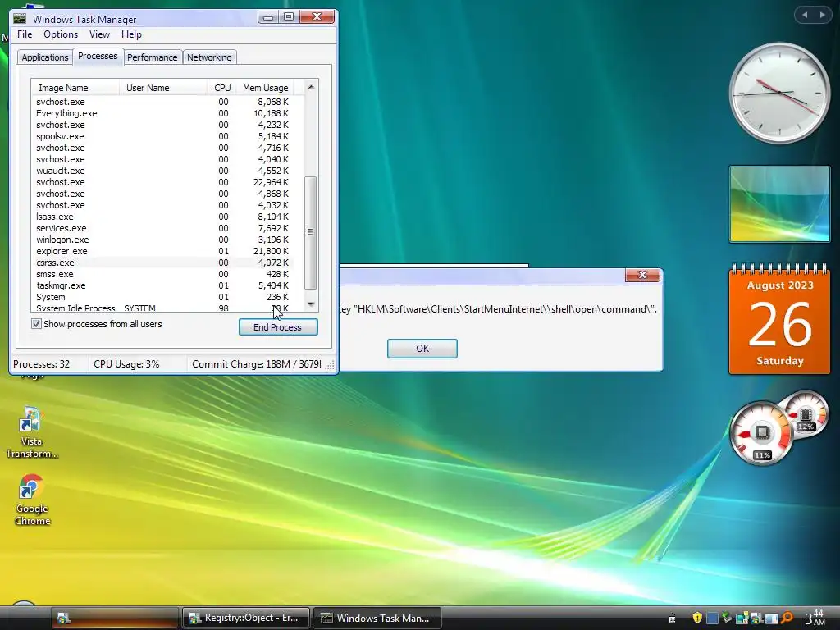Select the smss.exe process row

pos(167,274)
